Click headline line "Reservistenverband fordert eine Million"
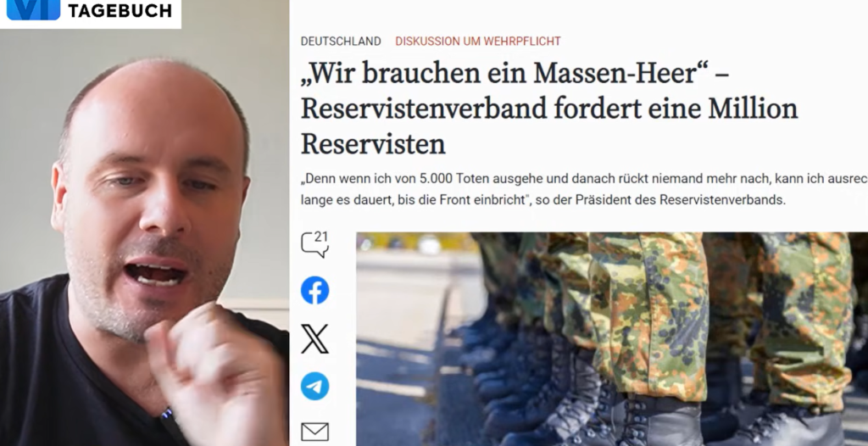 (549, 109)
